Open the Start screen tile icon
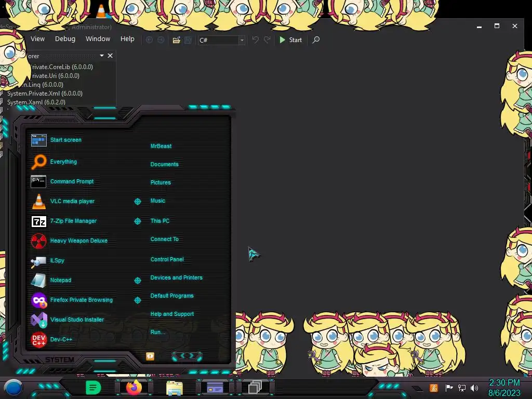The height and width of the screenshot is (399, 532). (x=38, y=140)
